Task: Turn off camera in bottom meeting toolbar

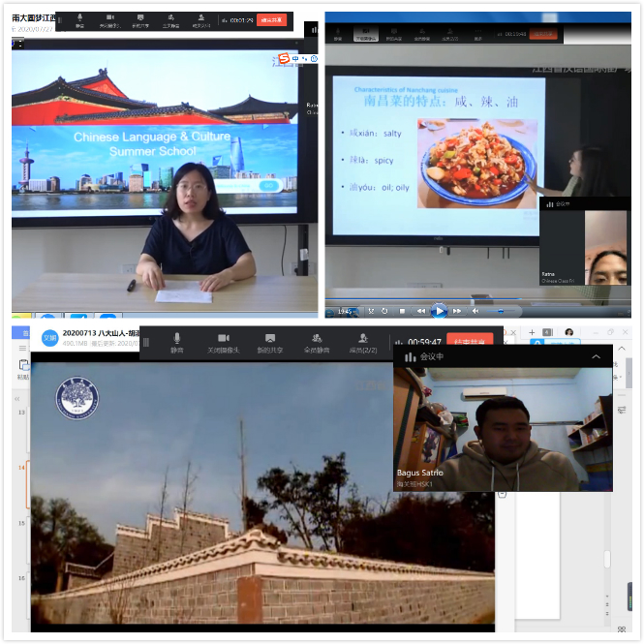Action: 224,343
